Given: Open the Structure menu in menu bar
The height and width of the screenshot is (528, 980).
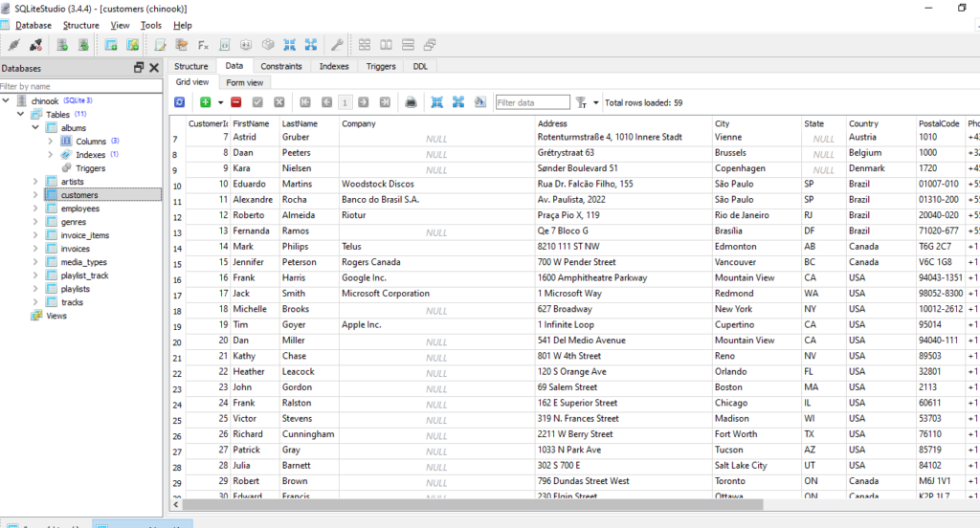Looking at the screenshot, I should pyautogui.click(x=80, y=25).
